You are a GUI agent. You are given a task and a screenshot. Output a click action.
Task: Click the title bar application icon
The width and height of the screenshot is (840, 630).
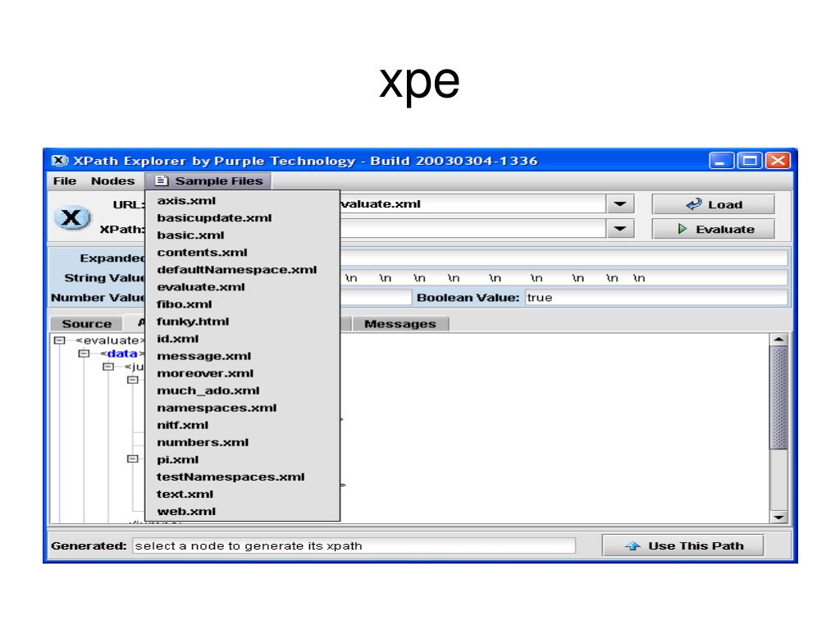(x=59, y=161)
